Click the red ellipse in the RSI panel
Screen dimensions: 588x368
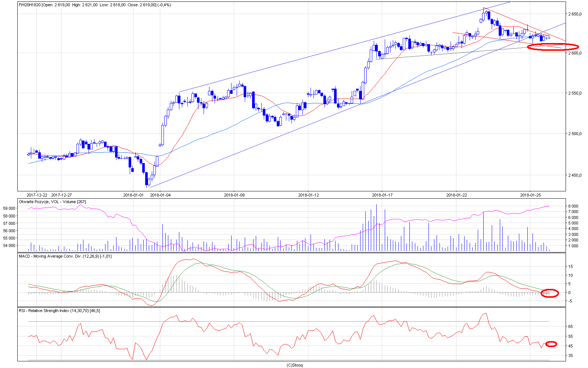[551, 344]
